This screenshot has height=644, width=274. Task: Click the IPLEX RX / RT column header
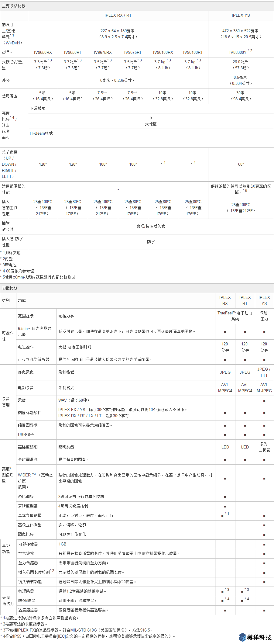pyautogui.click(x=118, y=16)
